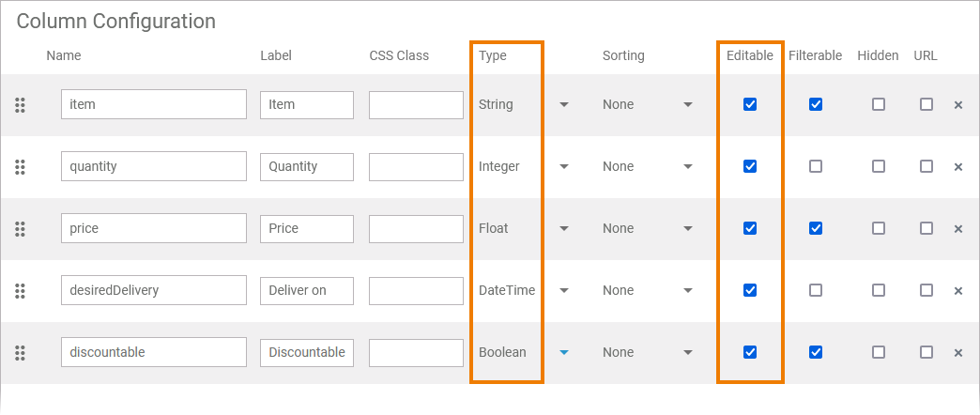Viewport: 980px width, 415px height.
Task: Click the drag handle for the quantity row
Action: click(20, 167)
